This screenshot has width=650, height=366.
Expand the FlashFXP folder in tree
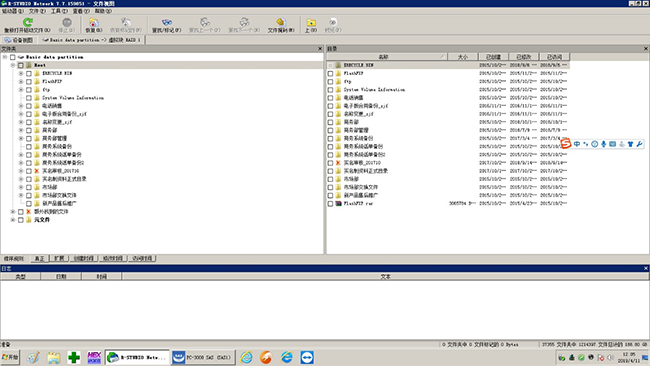pyautogui.click(x=21, y=82)
